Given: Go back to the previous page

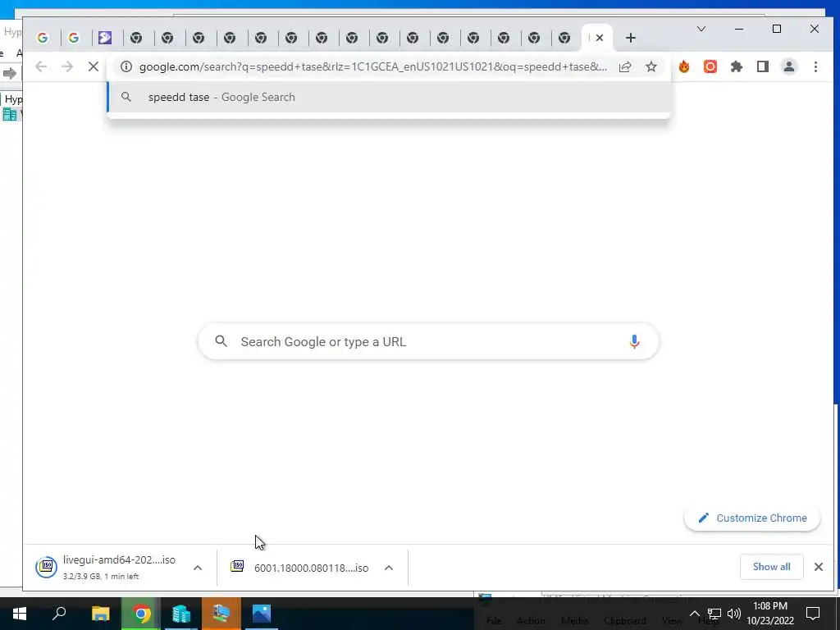Looking at the screenshot, I should 41,67.
